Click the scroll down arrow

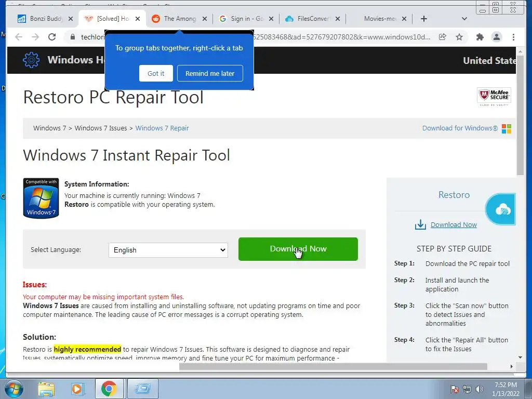pos(520,357)
